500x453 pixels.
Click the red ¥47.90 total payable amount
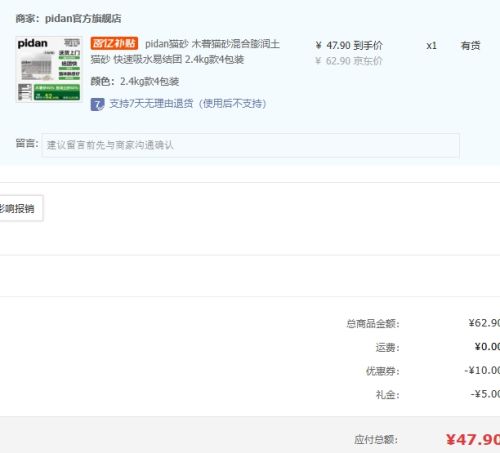tap(473, 440)
